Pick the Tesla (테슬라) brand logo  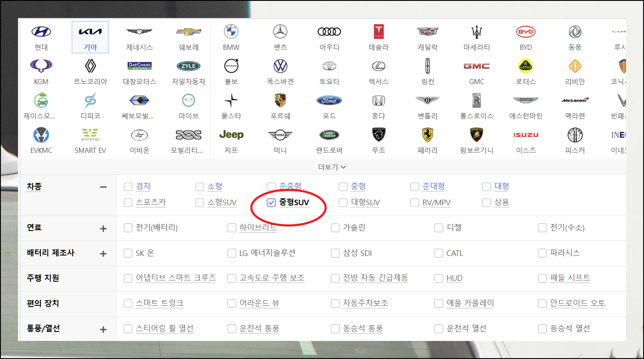378,31
